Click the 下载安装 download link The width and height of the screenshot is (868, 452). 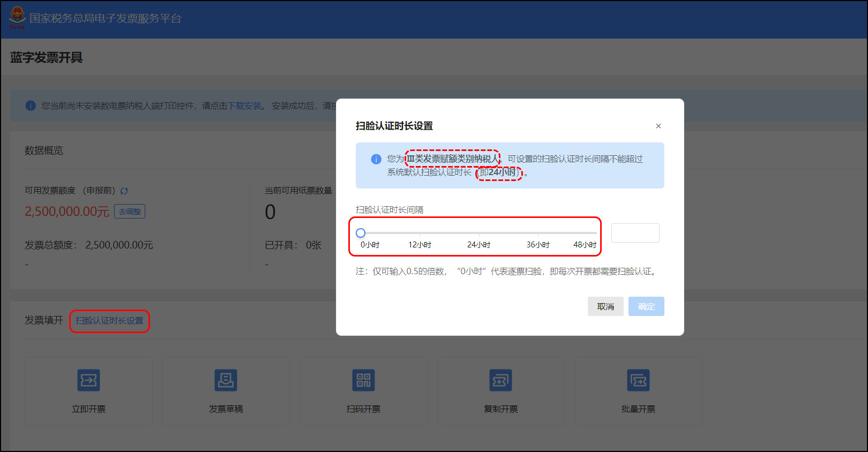[245, 106]
